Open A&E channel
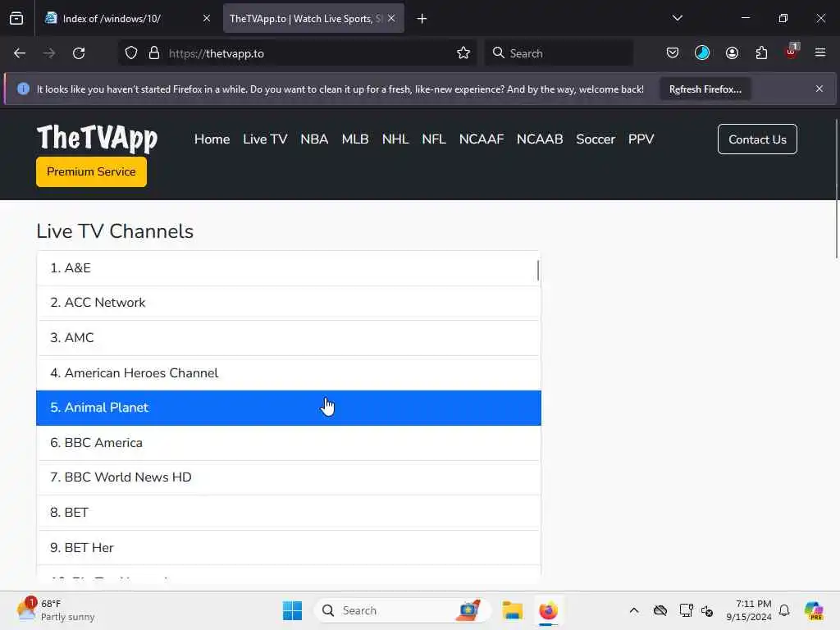 (x=288, y=268)
